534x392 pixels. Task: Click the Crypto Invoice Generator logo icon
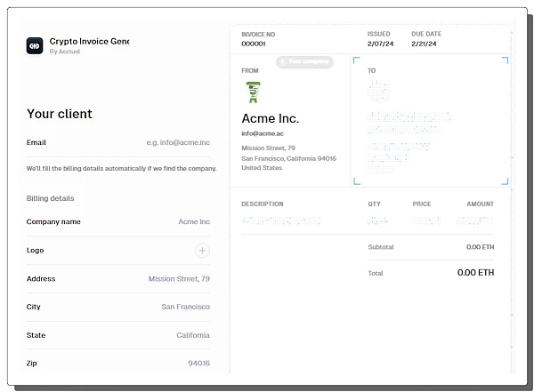(35, 46)
